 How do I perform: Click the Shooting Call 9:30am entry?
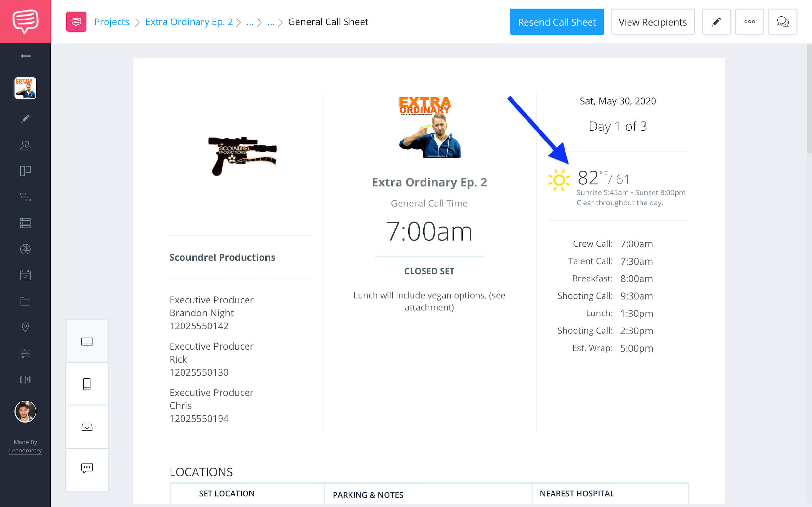click(x=605, y=296)
